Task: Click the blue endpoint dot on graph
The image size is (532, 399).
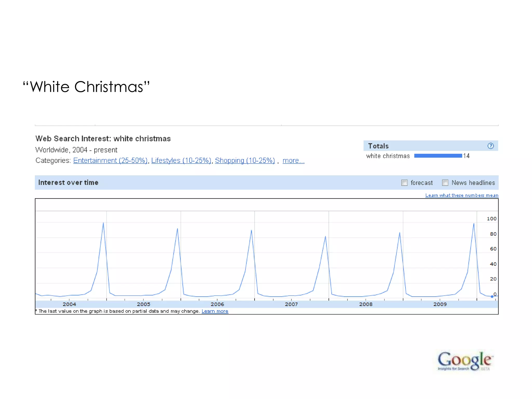Action: pyautogui.click(x=492, y=296)
